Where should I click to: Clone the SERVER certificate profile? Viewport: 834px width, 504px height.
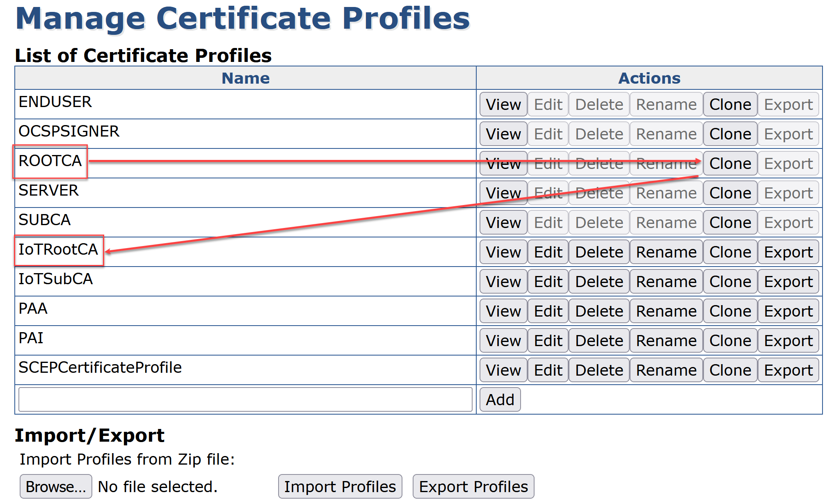[x=730, y=193]
